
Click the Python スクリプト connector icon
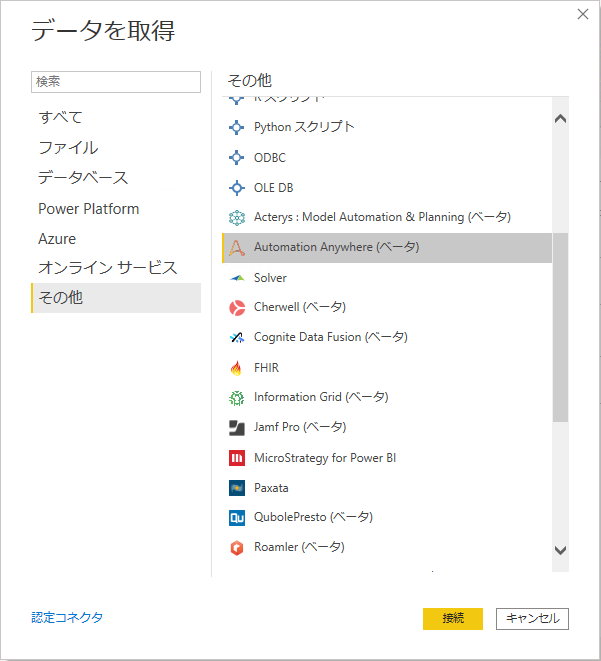236,127
